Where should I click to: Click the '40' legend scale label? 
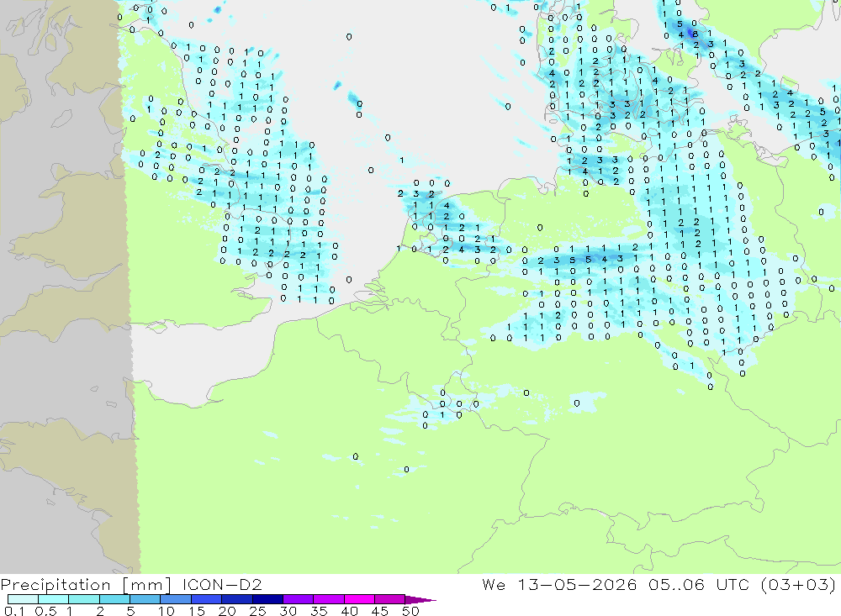[350, 611]
